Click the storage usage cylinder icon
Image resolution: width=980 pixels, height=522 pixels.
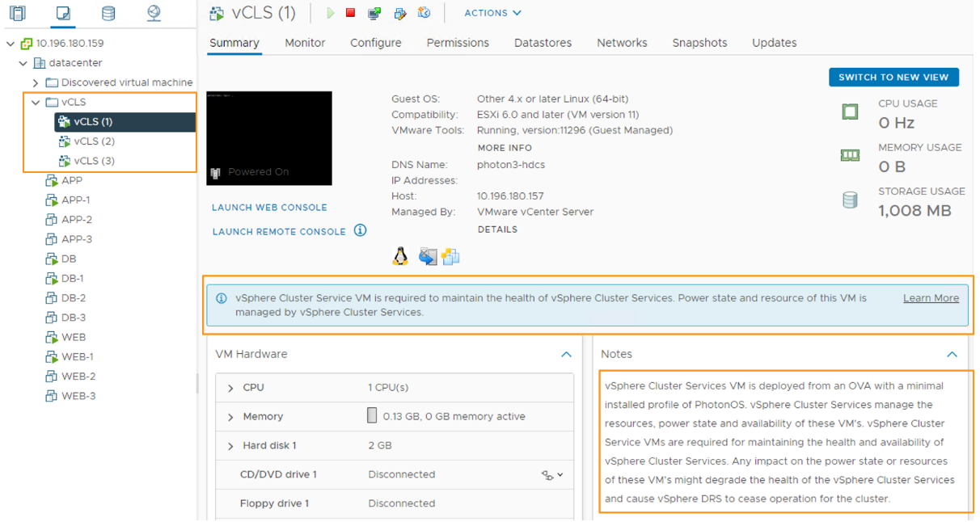click(850, 200)
